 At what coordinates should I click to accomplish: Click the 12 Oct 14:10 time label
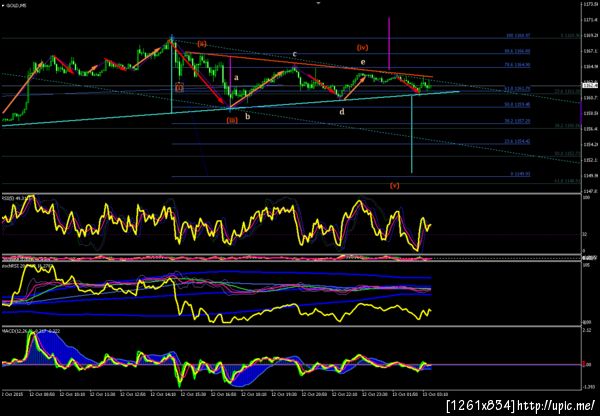click(x=163, y=393)
